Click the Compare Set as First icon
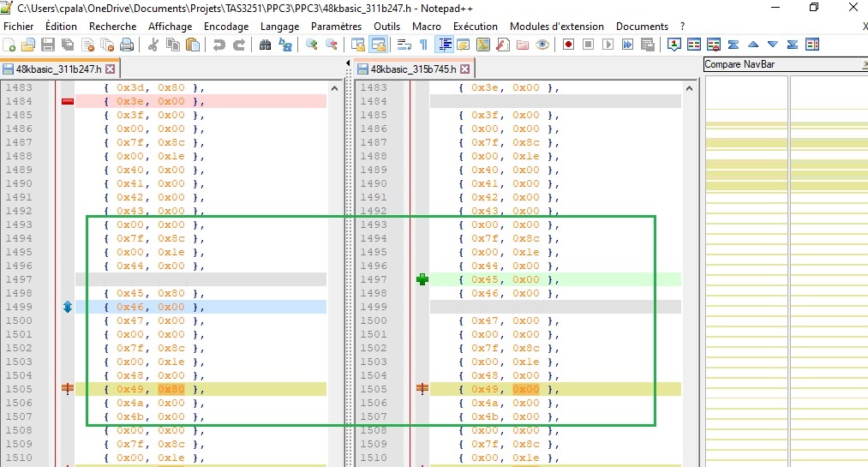 click(x=674, y=45)
